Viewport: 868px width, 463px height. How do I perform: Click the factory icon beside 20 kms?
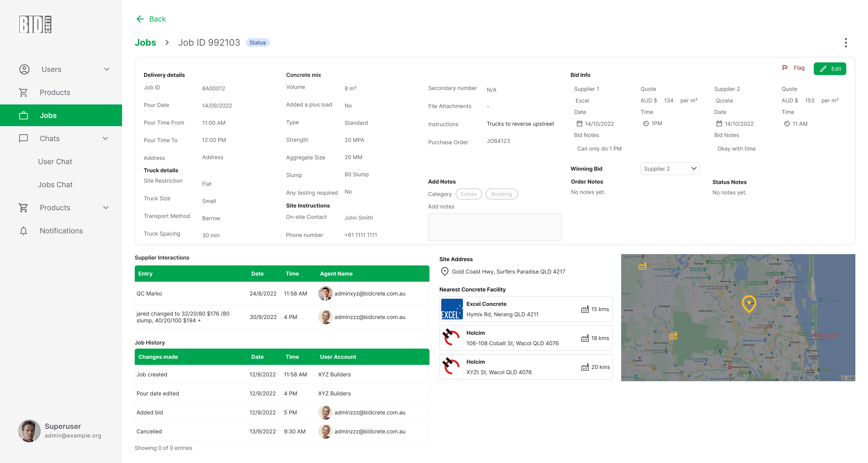(585, 367)
